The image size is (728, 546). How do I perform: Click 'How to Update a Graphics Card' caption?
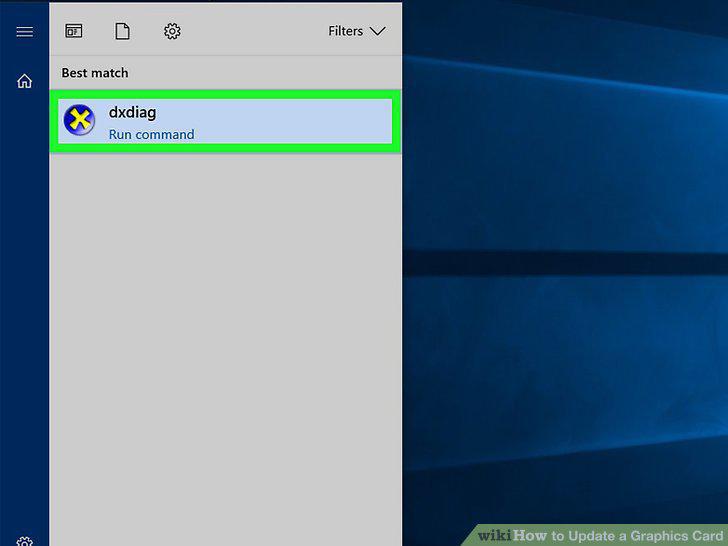pos(618,535)
